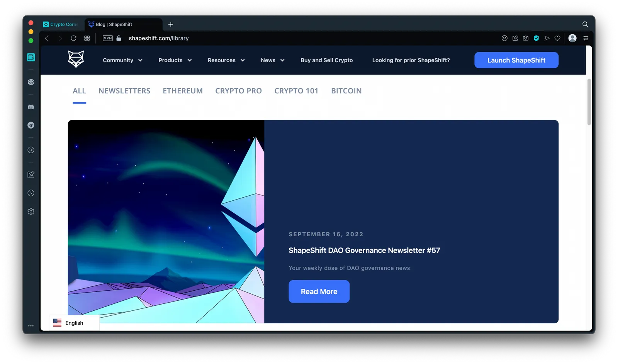Toggle the VPN badge in address bar
The image size is (618, 364).
108,38
